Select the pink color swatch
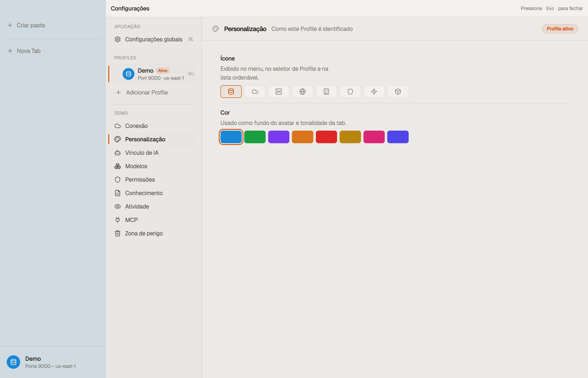 [x=374, y=137]
